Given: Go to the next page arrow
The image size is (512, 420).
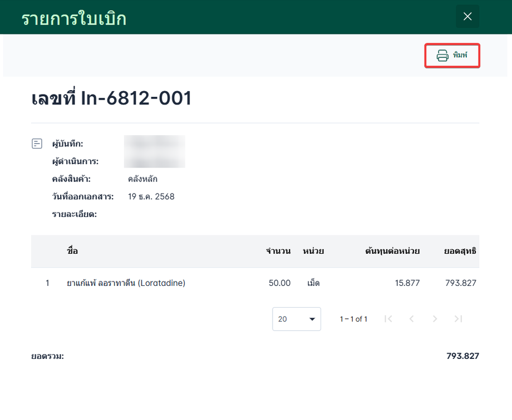Looking at the screenshot, I should [435, 319].
